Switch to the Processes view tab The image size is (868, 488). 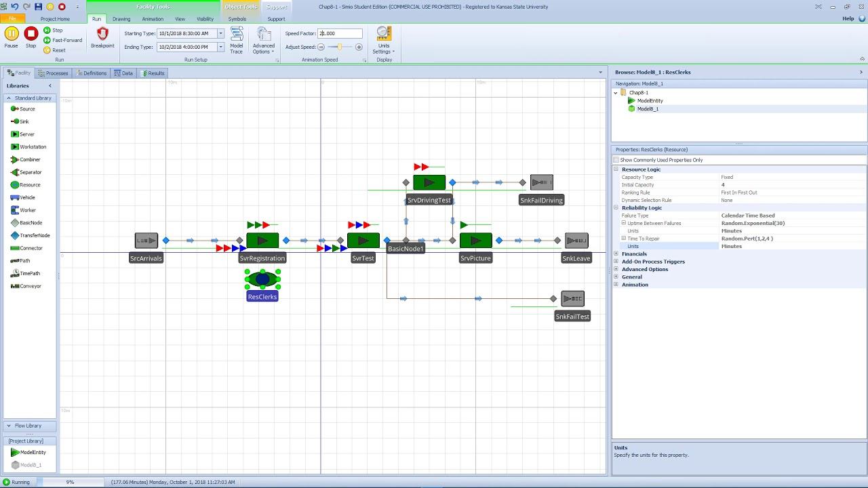(54, 73)
